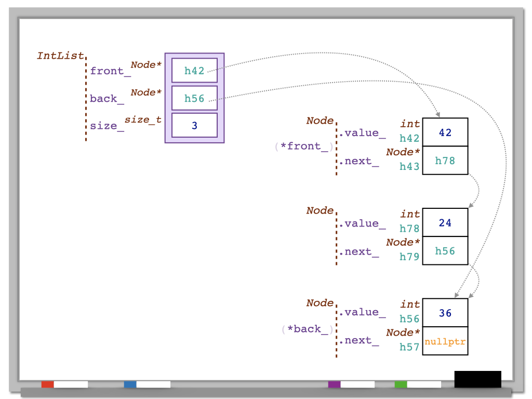Click the middle node's next_ box h56
The height and width of the screenshot is (399, 532).
(445, 251)
